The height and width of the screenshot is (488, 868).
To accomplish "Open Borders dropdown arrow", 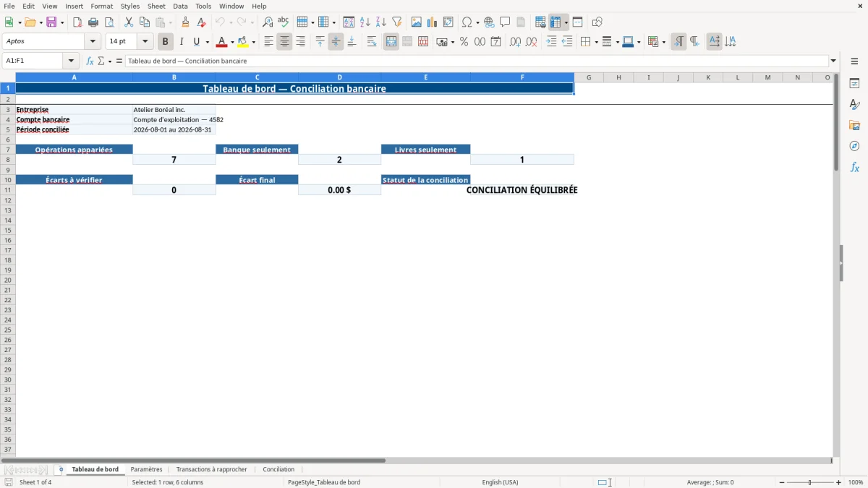I will point(595,42).
